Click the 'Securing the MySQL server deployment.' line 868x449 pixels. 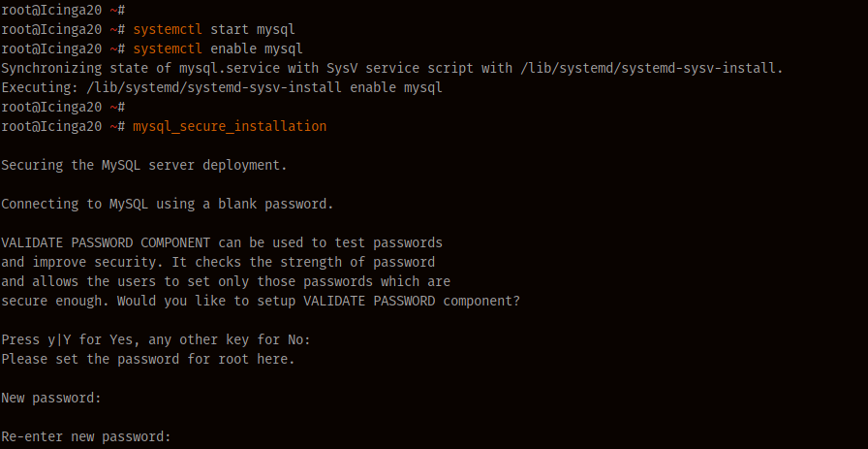(x=144, y=165)
